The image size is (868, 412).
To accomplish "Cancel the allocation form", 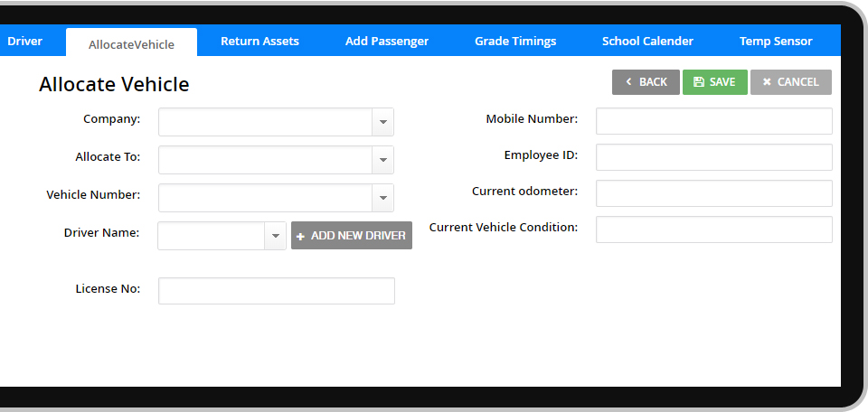I will click(790, 82).
